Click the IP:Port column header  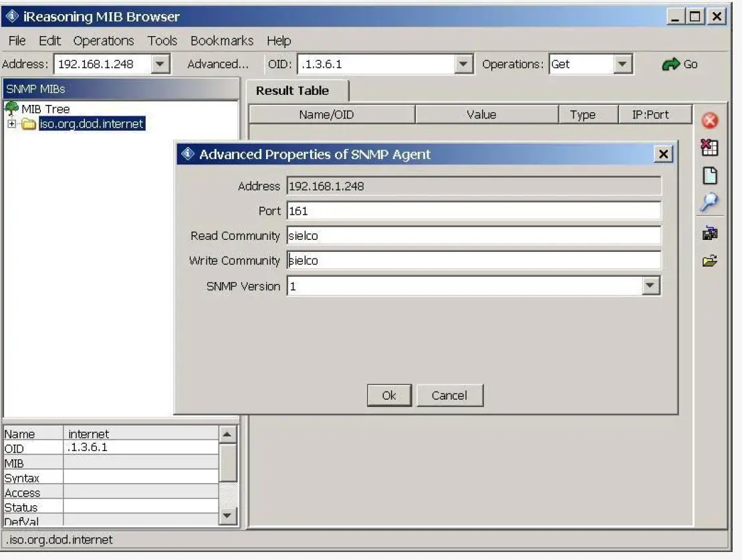(x=655, y=114)
